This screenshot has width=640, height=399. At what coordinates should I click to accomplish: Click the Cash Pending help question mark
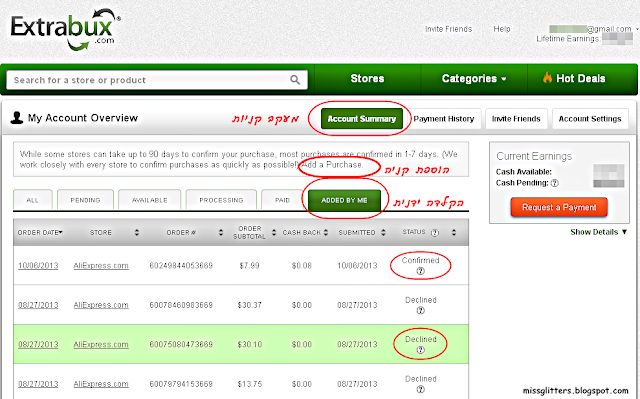point(554,183)
